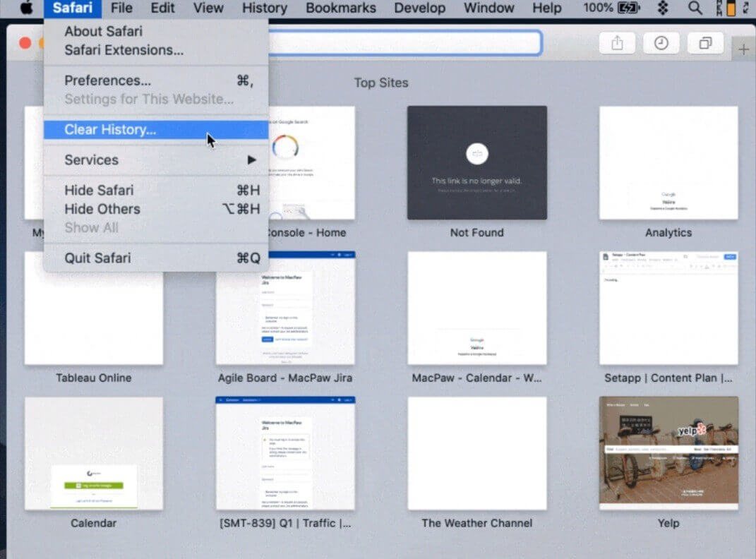Viewport: 756px width, 559px height.
Task: Show all tabs overview icon
Action: pyautogui.click(x=705, y=43)
